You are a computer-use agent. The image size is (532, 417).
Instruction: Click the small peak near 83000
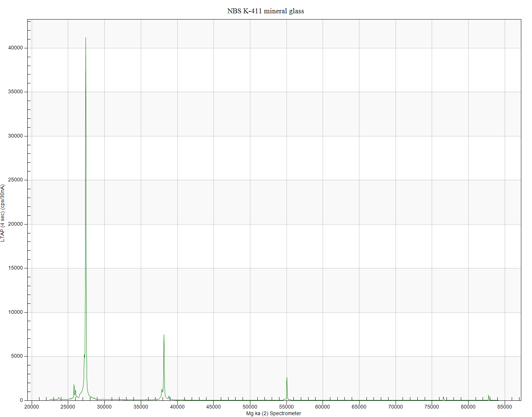coord(488,396)
